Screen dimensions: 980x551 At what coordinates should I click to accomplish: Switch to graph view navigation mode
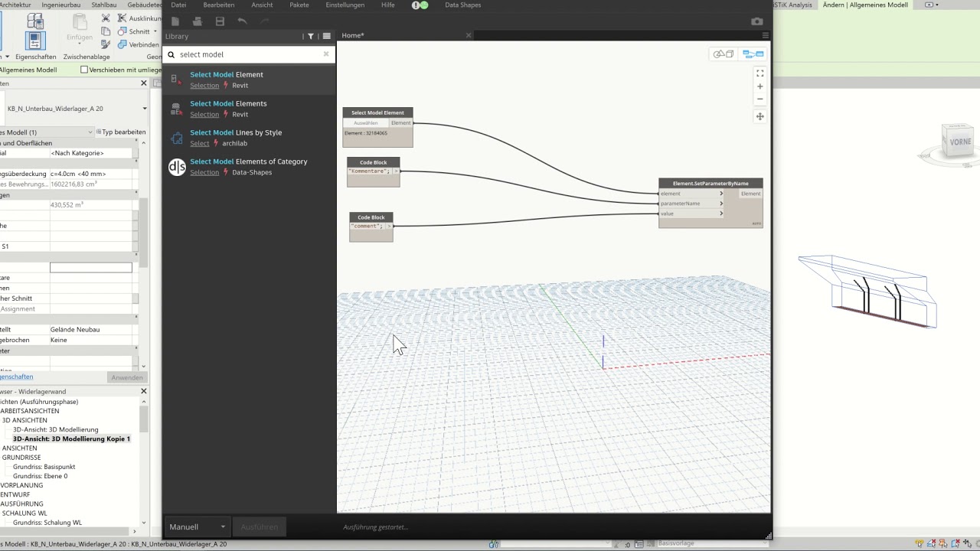(x=753, y=54)
